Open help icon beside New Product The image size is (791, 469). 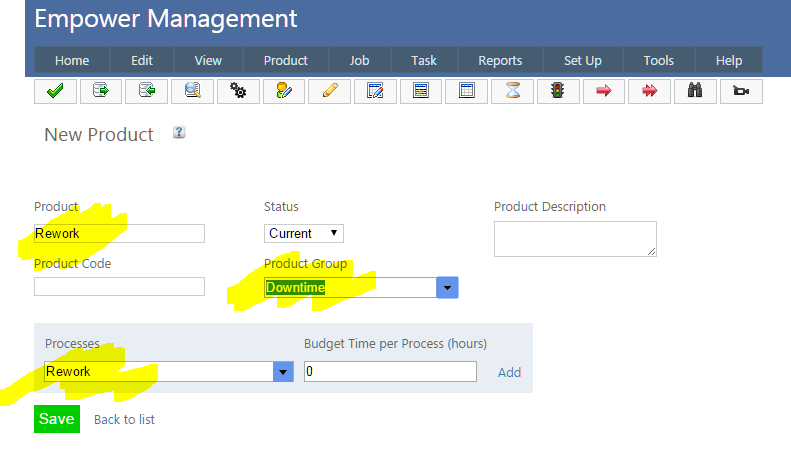click(x=179, y=132)
